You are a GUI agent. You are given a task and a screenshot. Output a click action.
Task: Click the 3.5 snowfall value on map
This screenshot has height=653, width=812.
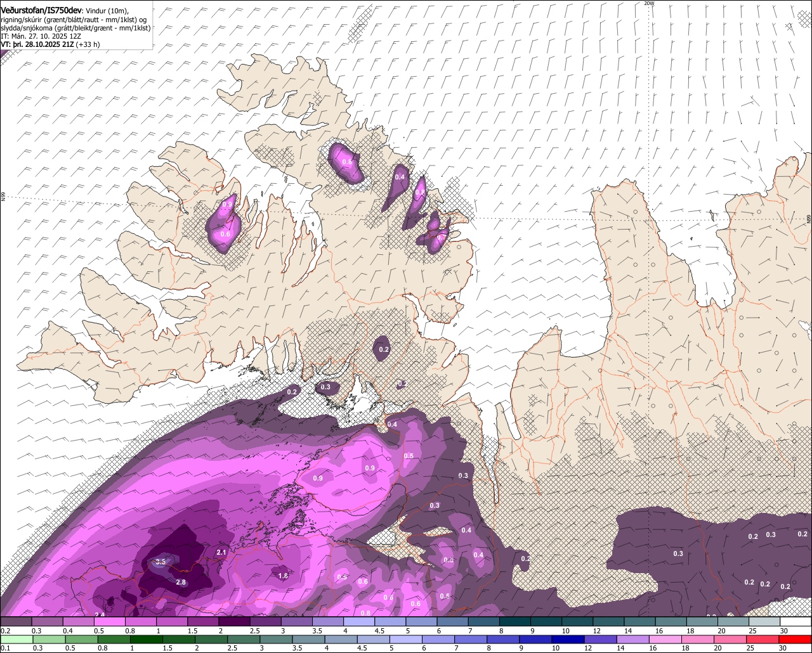tap(160, 562)
